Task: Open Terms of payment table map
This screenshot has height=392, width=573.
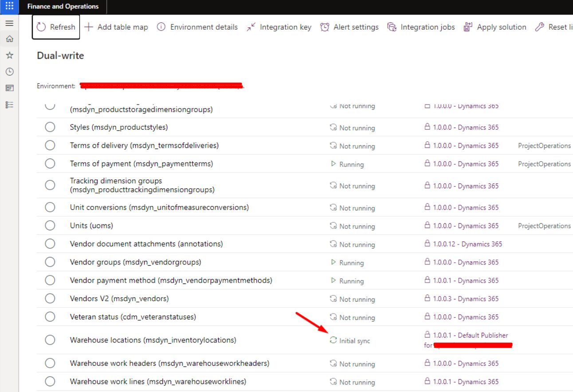Action: click(x=141, y=163)
